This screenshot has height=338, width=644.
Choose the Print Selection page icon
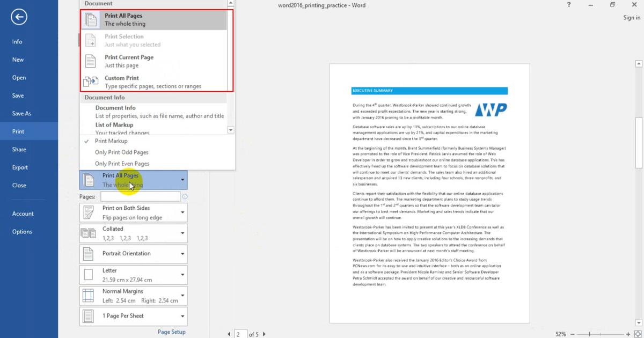pos(91,40)
